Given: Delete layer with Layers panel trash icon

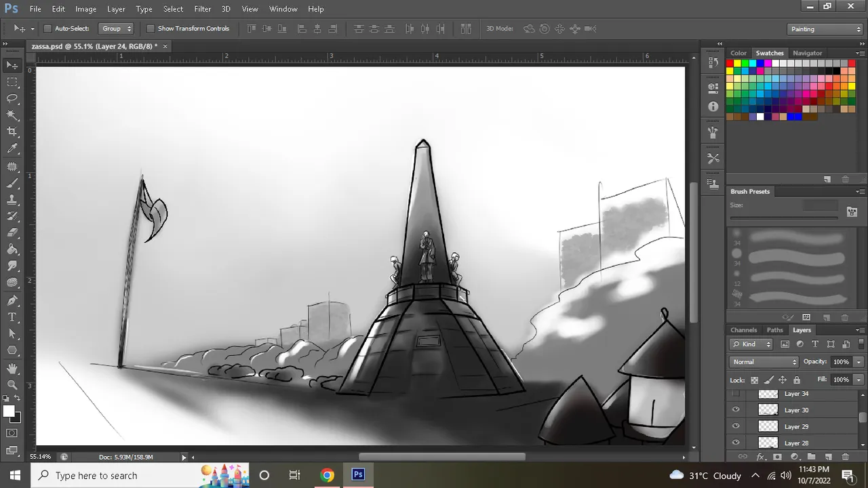Looking at the screenshot, I should click(845, 457).
